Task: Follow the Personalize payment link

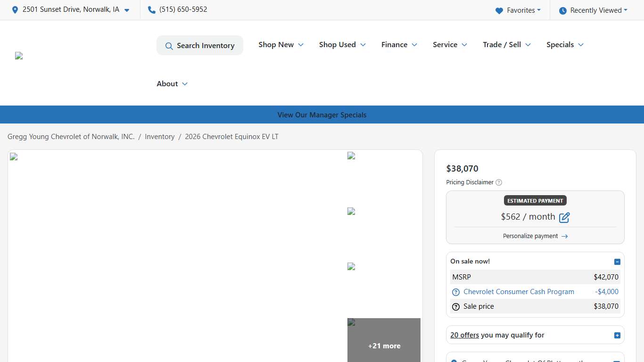Action: 535,236
